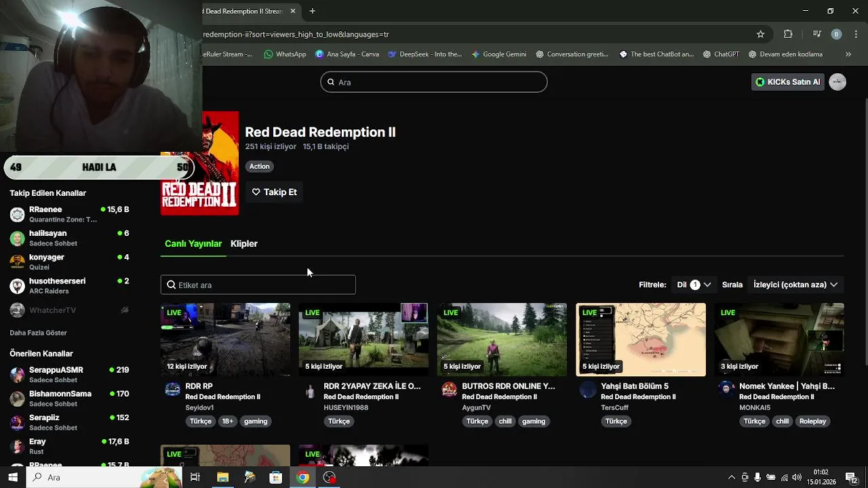Viewport: 868px width, 488px height.
Task: Open the Chrome profile B avatar
Action: 837,34
